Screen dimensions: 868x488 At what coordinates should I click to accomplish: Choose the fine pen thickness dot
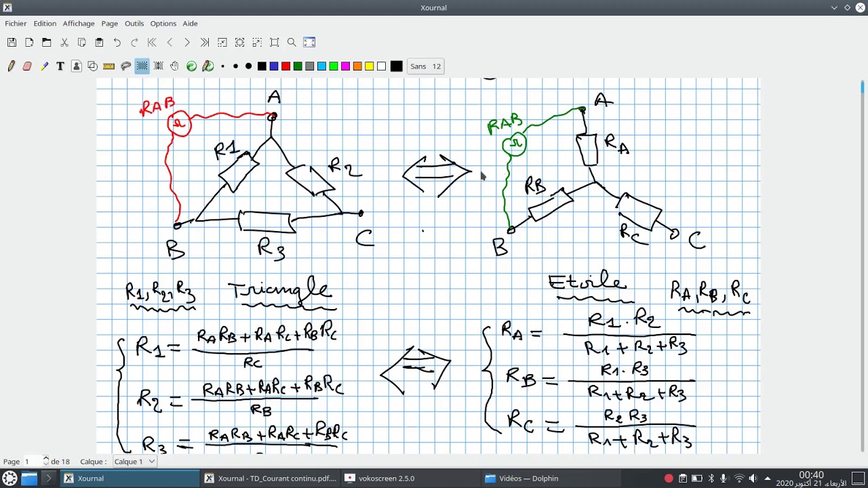coord(223,66)
